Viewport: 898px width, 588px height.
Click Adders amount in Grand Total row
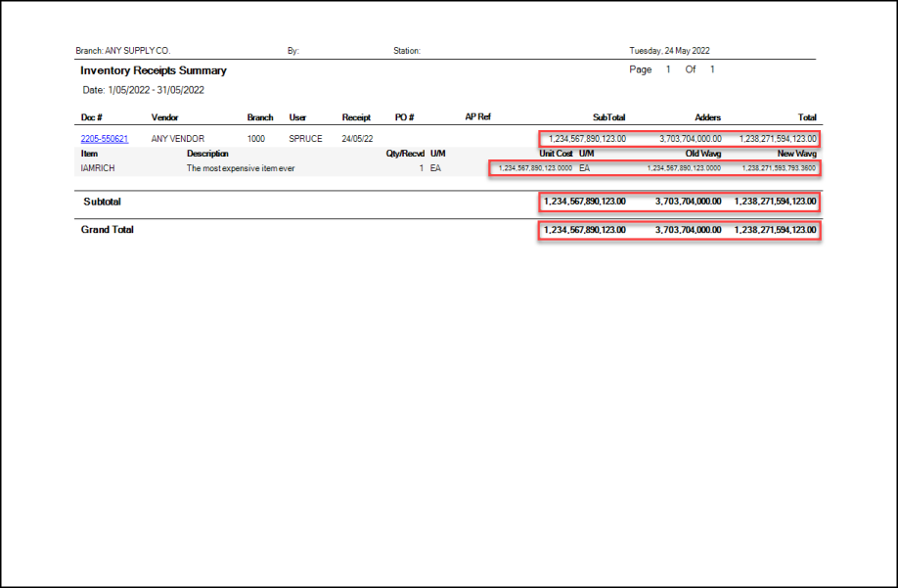(689, 230)
